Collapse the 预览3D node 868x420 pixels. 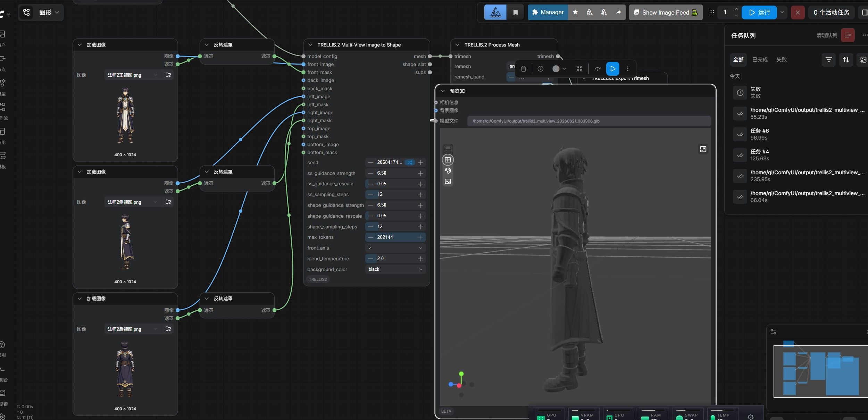coord(443,91)
